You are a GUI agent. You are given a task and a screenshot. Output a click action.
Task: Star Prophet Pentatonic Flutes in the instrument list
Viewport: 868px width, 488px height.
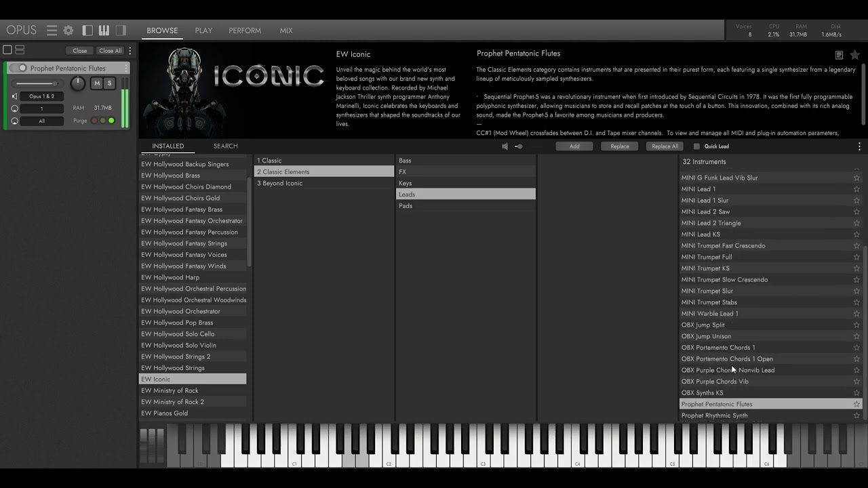tap(856, 404)
